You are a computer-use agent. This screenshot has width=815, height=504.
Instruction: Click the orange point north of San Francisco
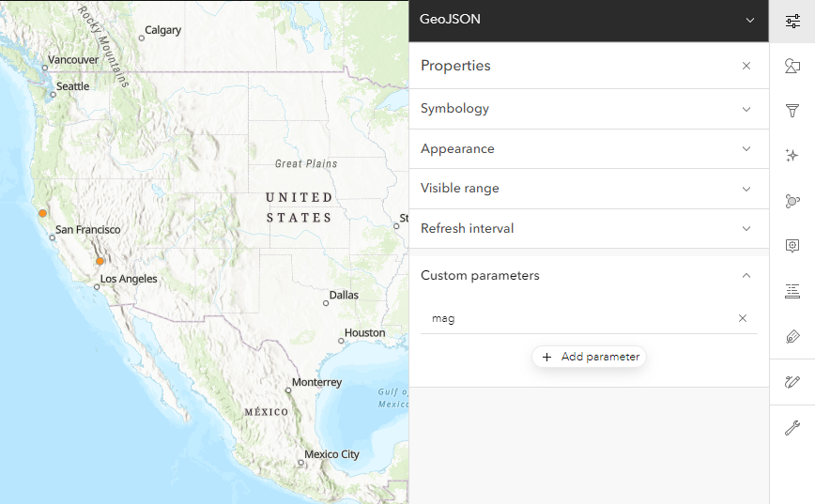pos(42,213)
